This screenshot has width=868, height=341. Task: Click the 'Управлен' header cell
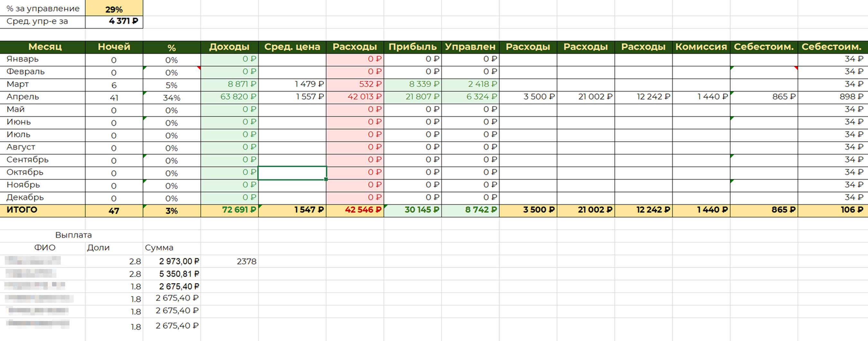470,47
